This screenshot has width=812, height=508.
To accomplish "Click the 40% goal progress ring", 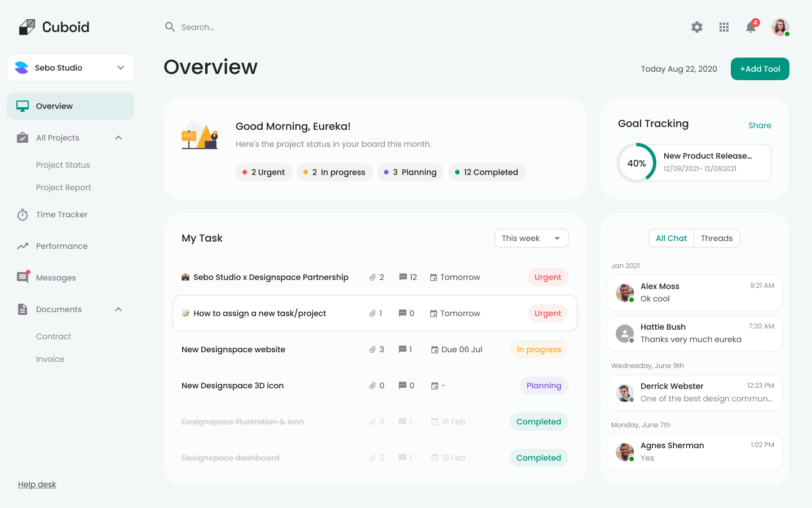I will (637, 163).
